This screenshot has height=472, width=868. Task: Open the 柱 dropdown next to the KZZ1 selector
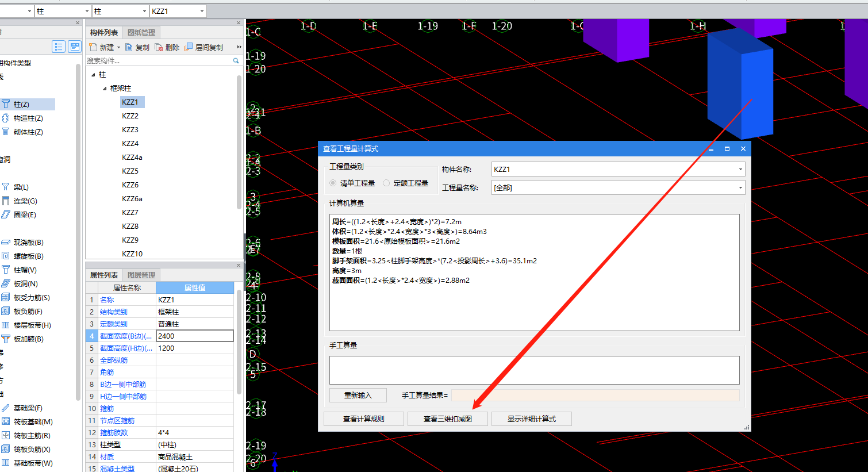144,11
